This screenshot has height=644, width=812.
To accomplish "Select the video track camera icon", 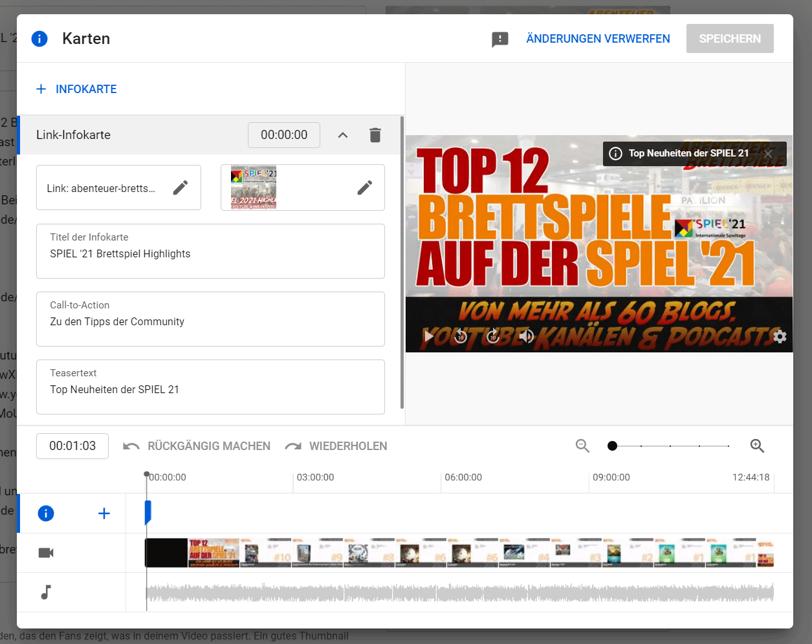I will (x=45, y=553).
